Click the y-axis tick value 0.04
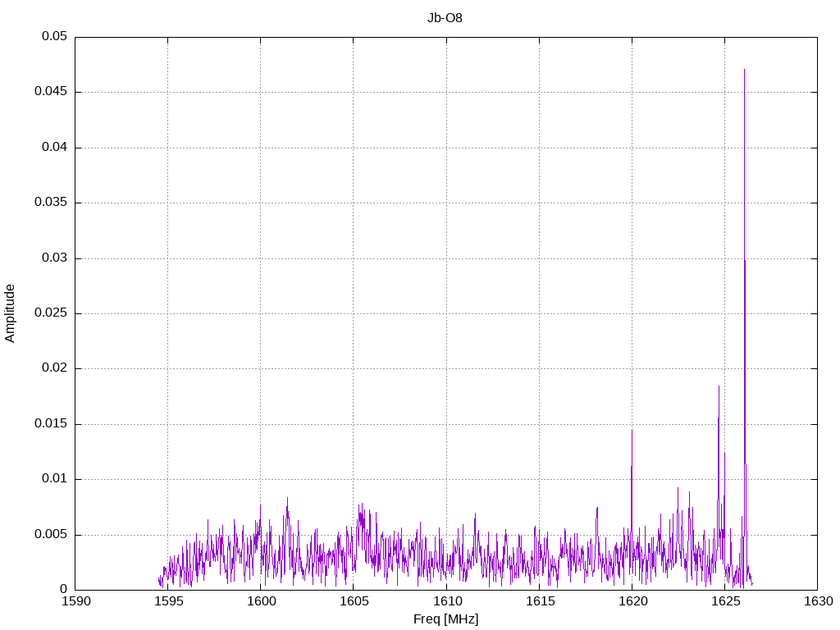The height and width of the screenshot is (630, 840). [x=55, y=147]
